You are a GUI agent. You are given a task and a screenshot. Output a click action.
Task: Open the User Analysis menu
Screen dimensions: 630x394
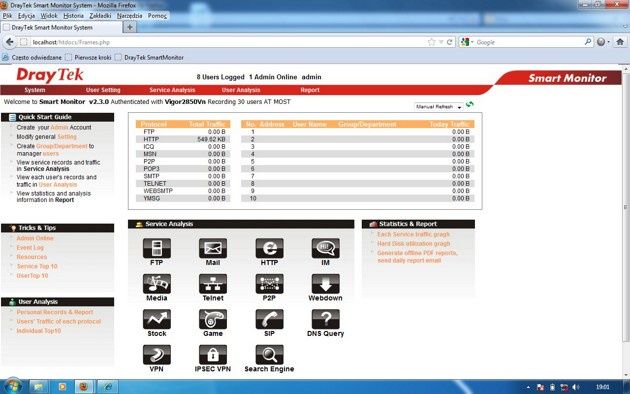pos(241,90)
